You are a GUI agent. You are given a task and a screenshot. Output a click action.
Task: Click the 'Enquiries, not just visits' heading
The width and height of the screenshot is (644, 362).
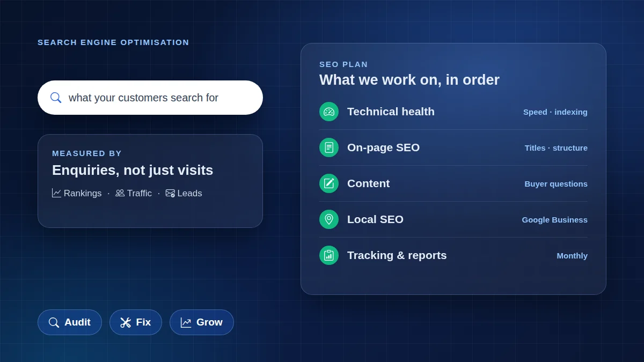[x=133, y=170]
